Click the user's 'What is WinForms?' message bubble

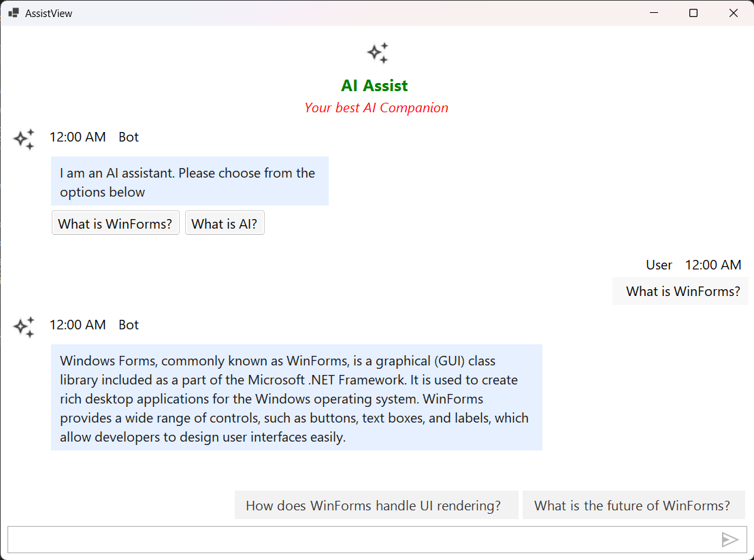tap(681, 291)
